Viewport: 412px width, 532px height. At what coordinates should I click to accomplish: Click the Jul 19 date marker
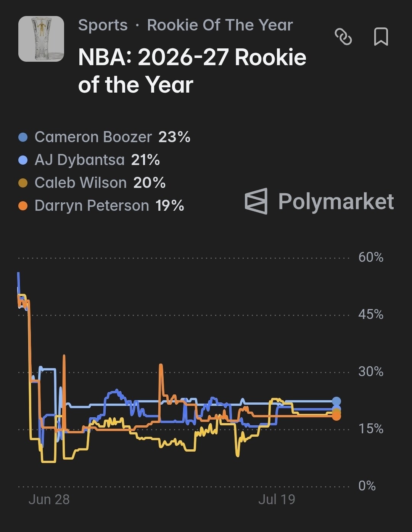tap(277, 500)
